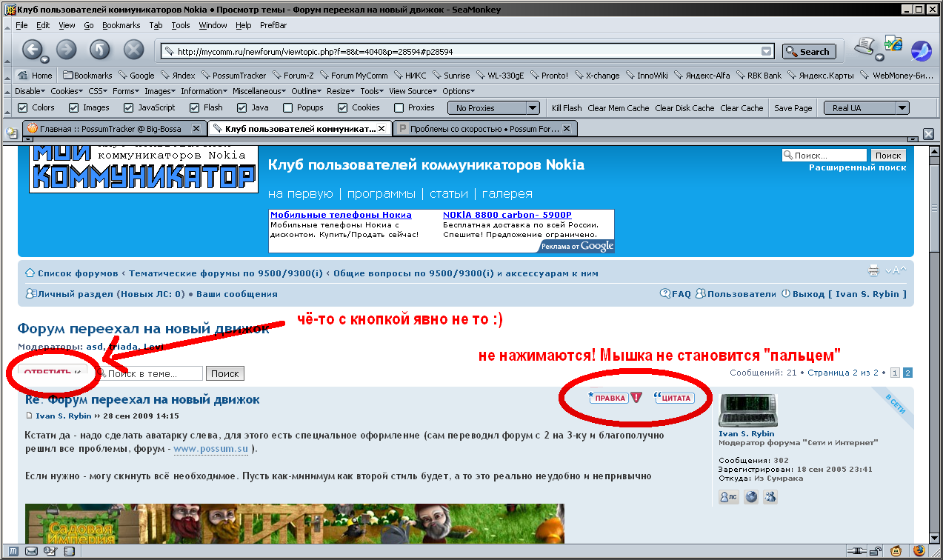Open the CSS web developer dropdown
943x560 pixels.
coord(98,91)
